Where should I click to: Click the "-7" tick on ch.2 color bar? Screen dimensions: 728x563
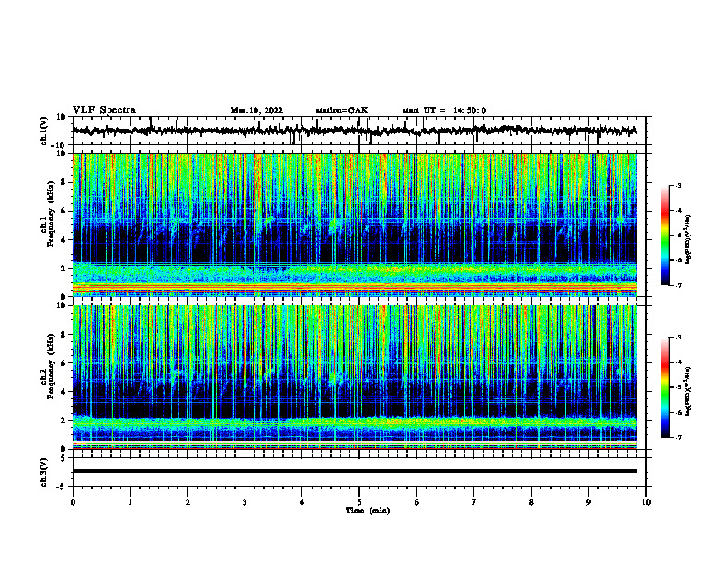click(x=677, y=438)
